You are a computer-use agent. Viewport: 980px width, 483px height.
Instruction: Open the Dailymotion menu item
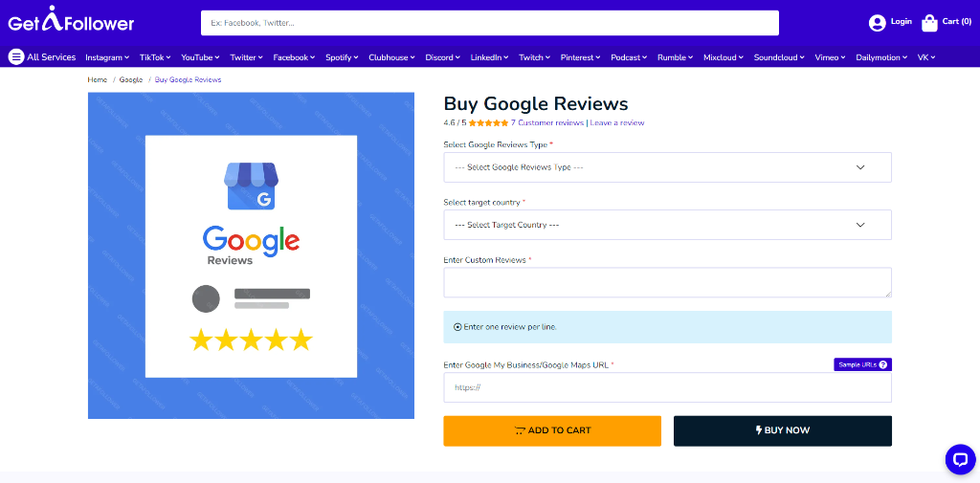point(881,57)
